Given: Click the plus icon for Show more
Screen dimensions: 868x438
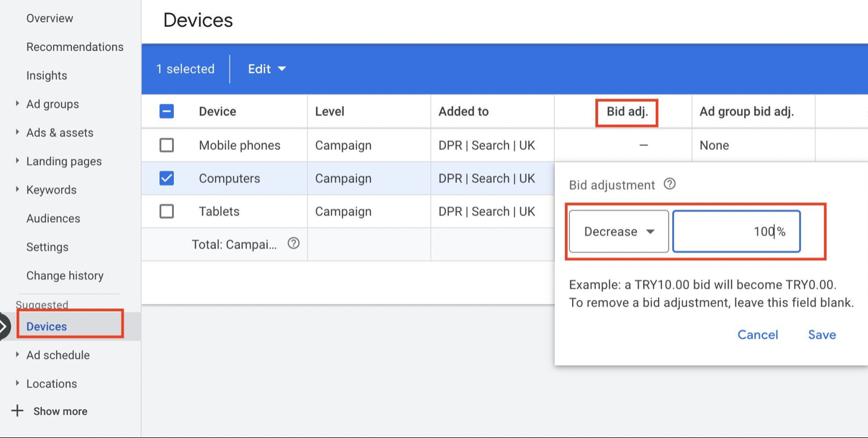Looking at the screenshot, I should tap(17, 411).
